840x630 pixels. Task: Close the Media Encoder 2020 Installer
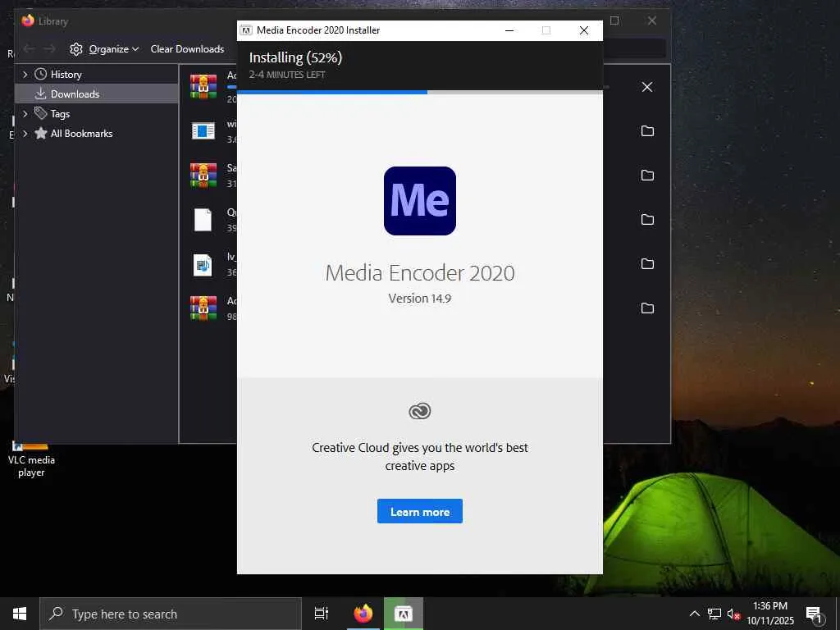pos(584,30)
